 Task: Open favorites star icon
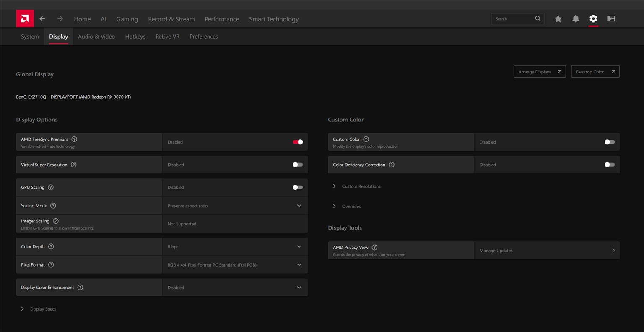558,18
